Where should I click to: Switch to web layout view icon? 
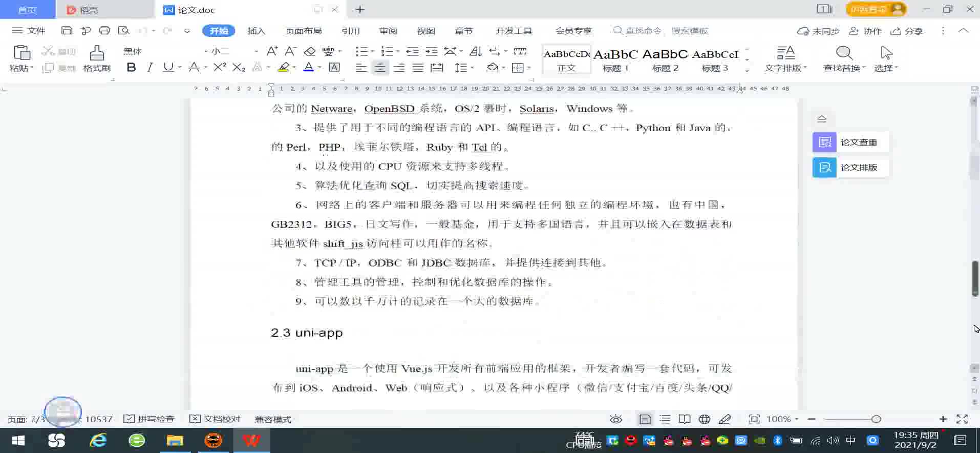705,419
